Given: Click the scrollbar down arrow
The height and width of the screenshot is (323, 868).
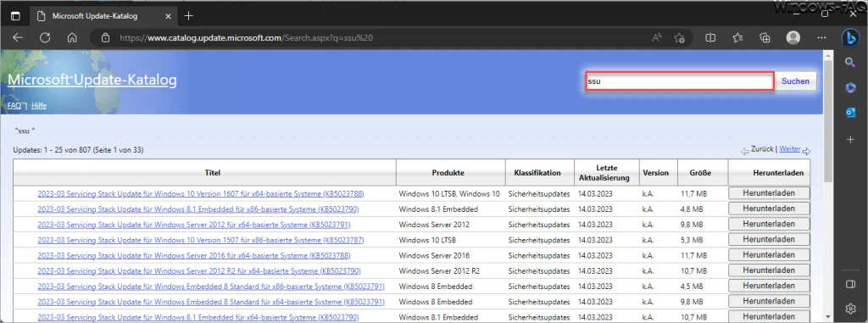Looking at the screenshot, I should pyautogui.click(x=827, y=316).
